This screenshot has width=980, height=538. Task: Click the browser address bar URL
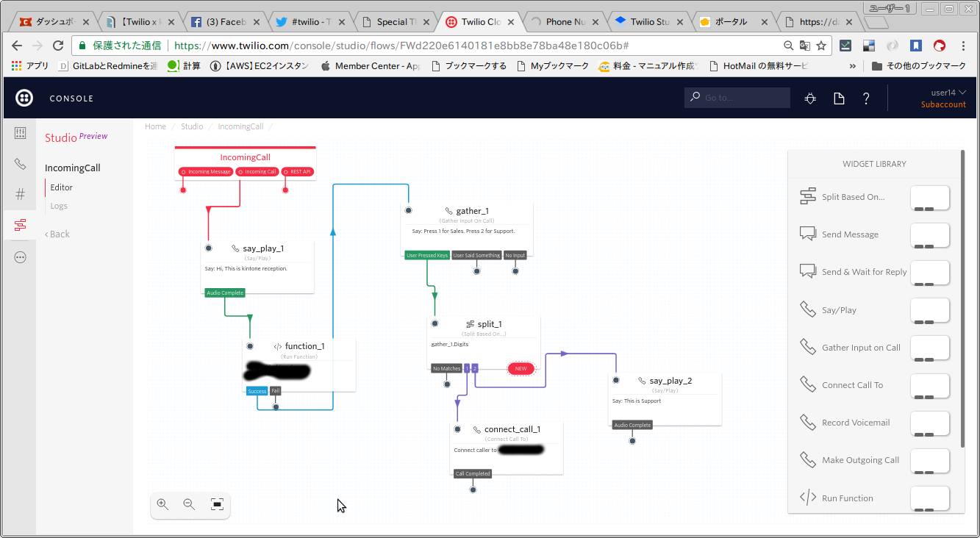coord(401,46)
